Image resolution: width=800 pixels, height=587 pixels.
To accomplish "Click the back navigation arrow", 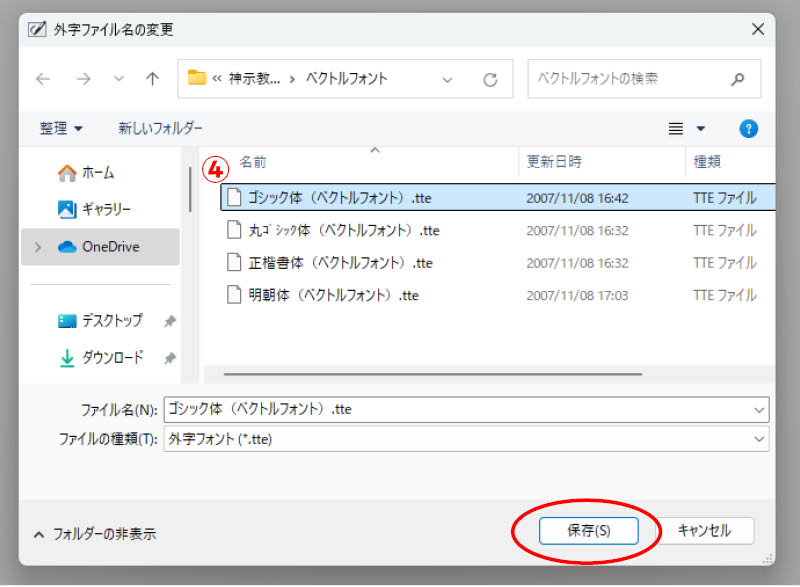I will tap(43, 79).
